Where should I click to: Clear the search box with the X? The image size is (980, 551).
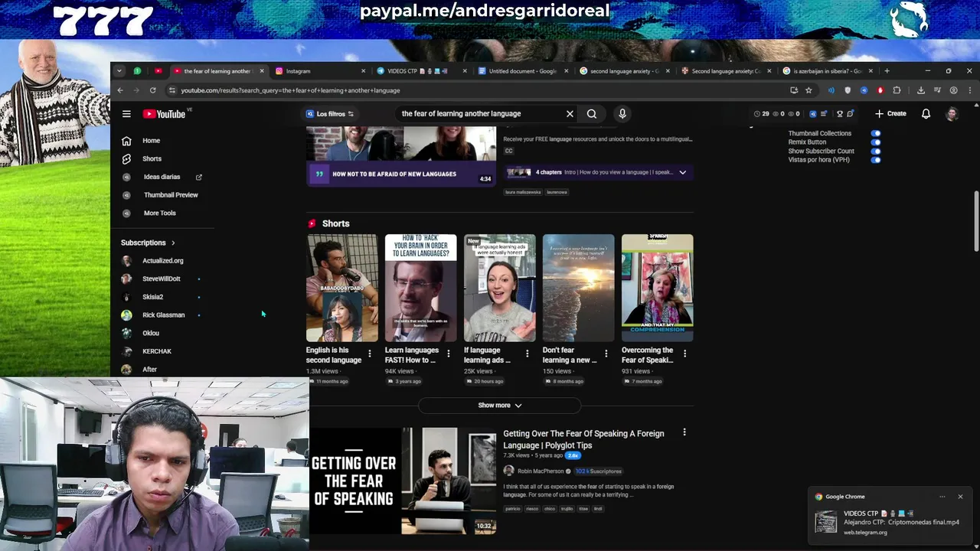[x=570, y=114]
